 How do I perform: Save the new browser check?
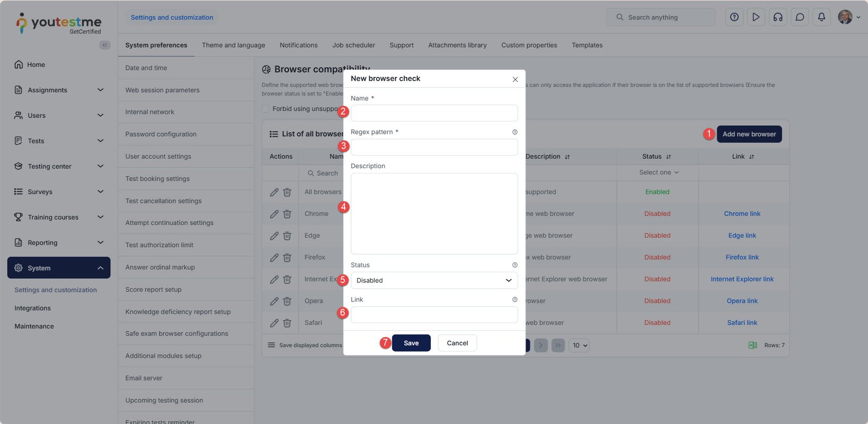tap(411, 343)
